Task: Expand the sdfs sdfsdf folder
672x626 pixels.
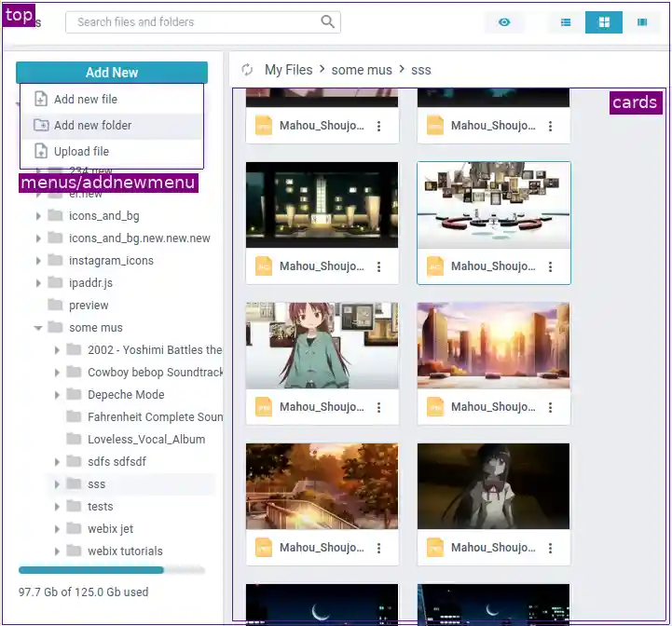Action: click(x=57, y=462)
